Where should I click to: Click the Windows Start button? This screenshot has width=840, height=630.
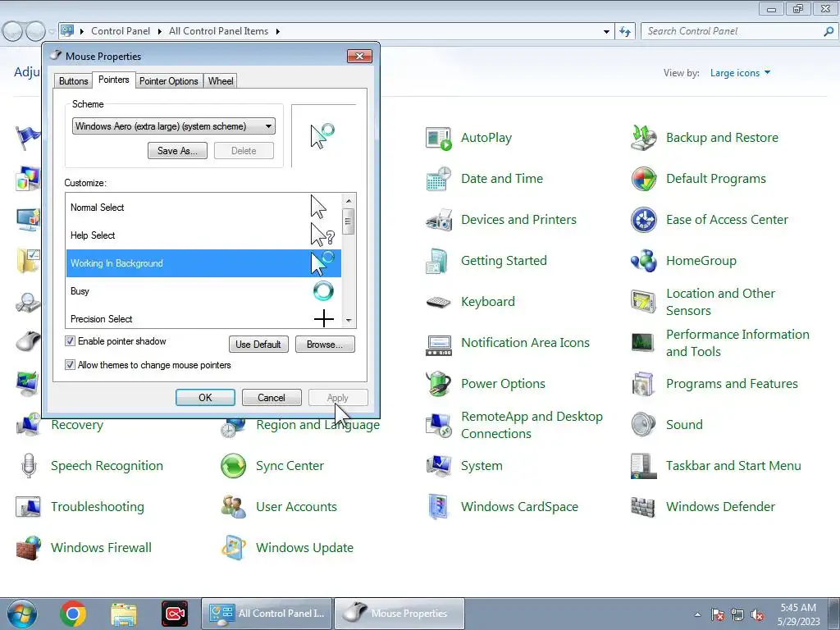click(22, 614)
